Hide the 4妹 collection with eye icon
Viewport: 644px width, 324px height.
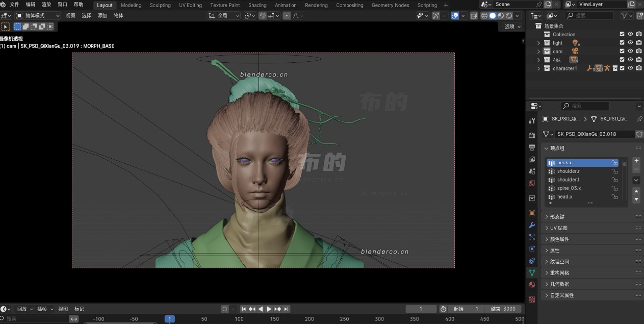[x=631, y=60]
